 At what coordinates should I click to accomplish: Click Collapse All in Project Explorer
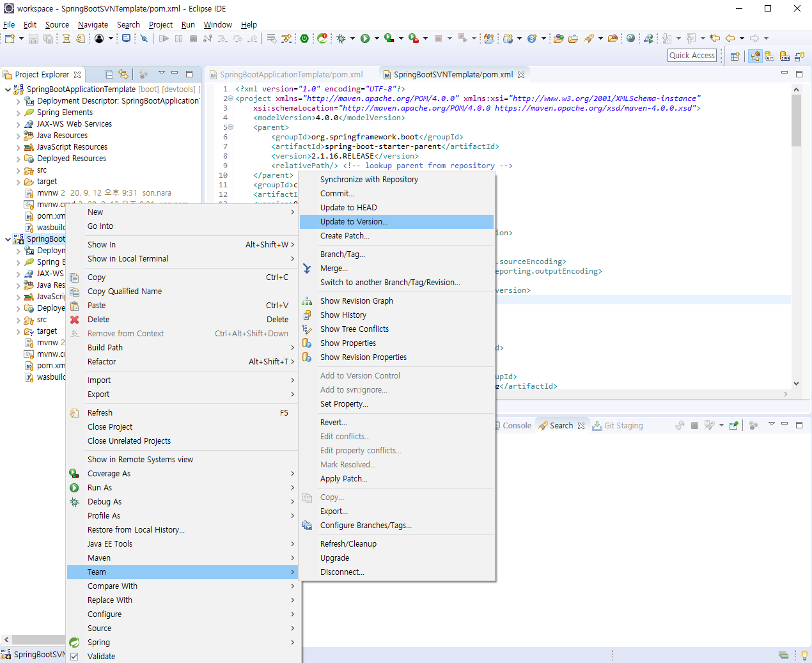pos(109,74)
